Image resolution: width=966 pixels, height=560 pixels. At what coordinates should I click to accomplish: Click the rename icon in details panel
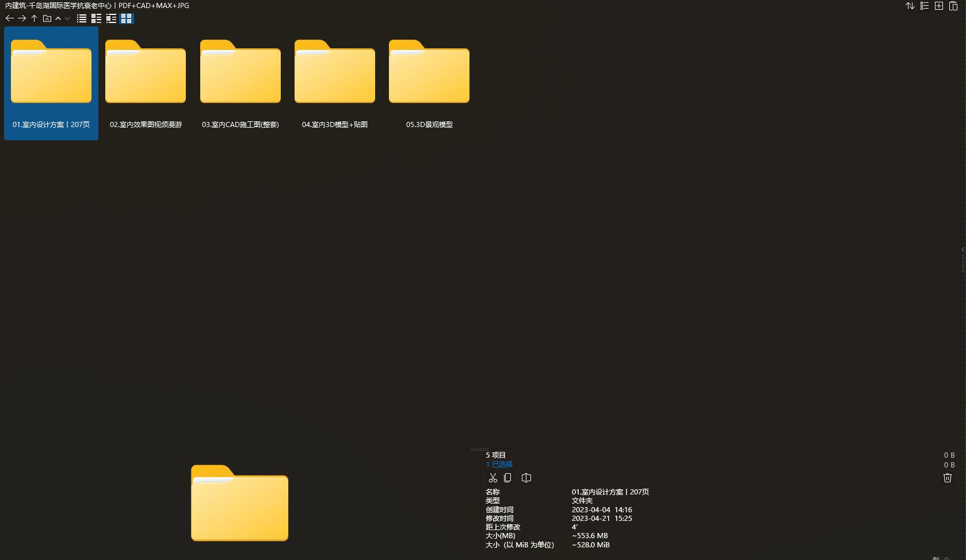(x=526, y=478)
